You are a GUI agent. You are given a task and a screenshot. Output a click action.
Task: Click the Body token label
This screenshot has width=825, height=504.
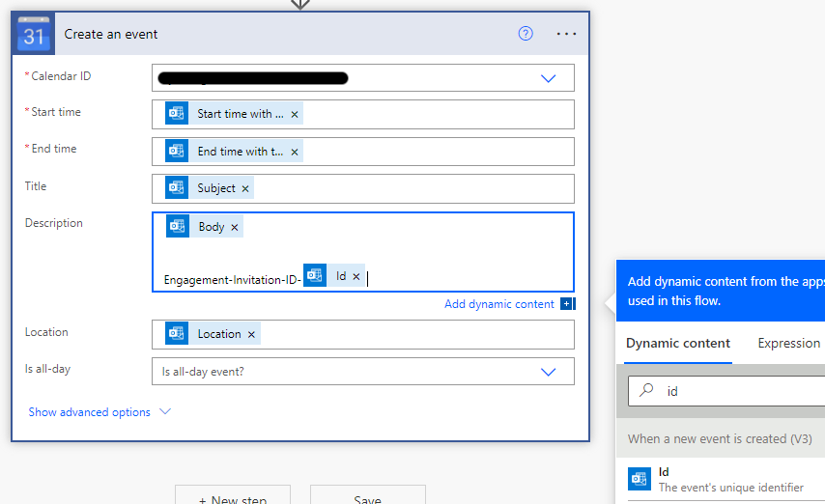[212, 227]
